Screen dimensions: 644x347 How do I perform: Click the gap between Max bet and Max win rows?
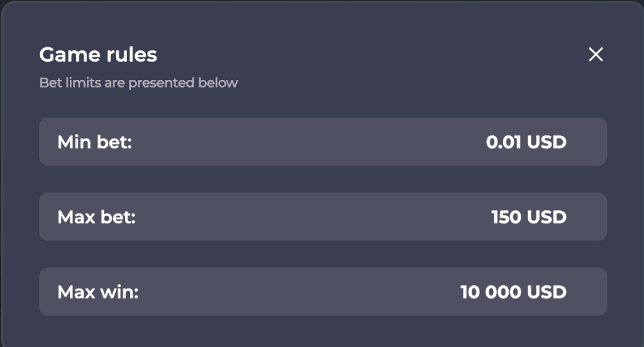tap(322, 254)
